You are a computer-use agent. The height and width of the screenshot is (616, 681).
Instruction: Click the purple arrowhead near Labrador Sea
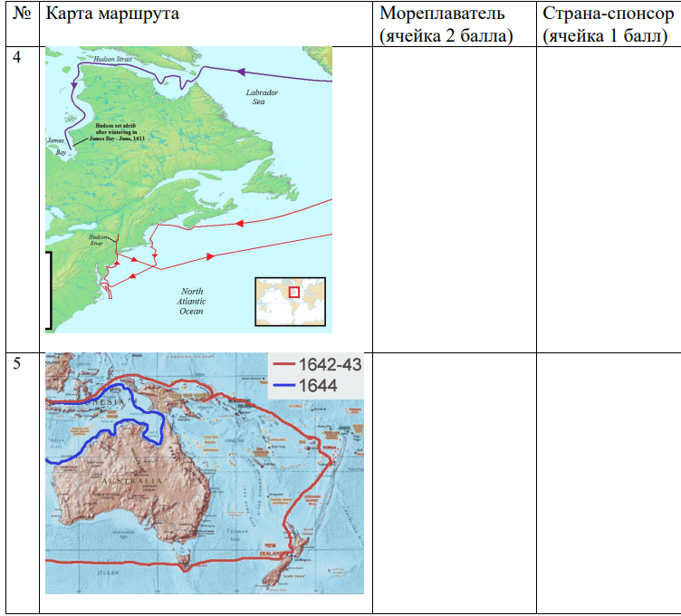click(x=241, y=70)
